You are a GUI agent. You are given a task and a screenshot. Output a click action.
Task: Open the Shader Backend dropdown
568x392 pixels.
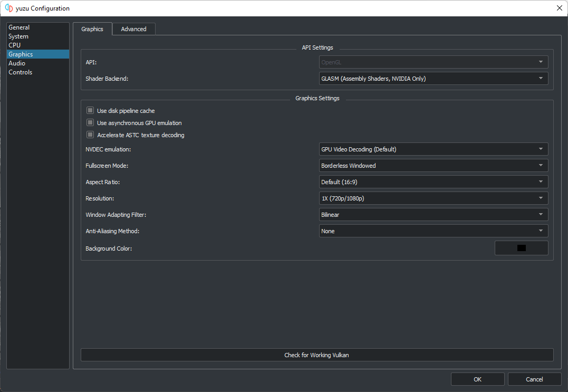pyautogui.click(x=433, y=78)
